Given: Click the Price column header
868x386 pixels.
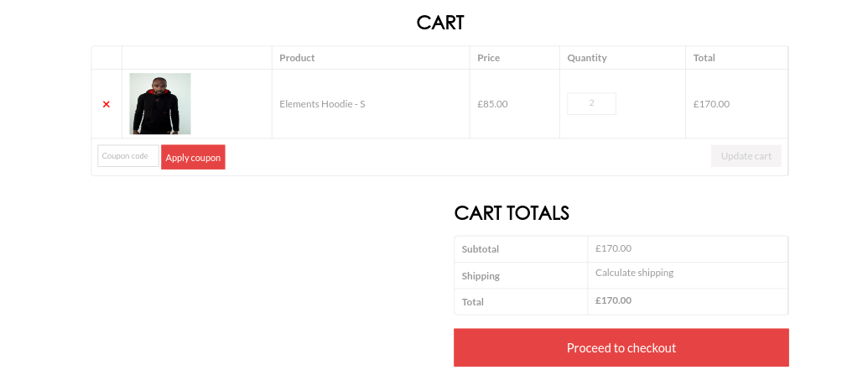Looking at the screenshot, I should click(x=488, y=58).
